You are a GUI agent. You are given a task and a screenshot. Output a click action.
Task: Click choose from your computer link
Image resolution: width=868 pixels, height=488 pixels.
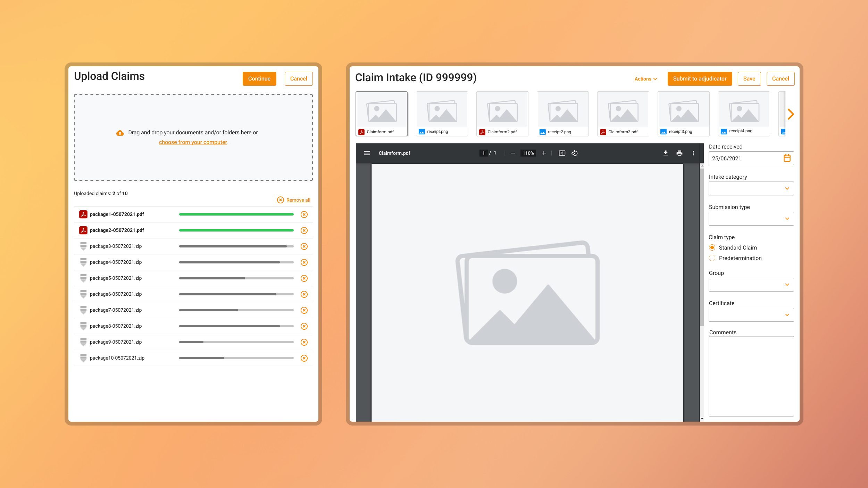click(193, 142)
